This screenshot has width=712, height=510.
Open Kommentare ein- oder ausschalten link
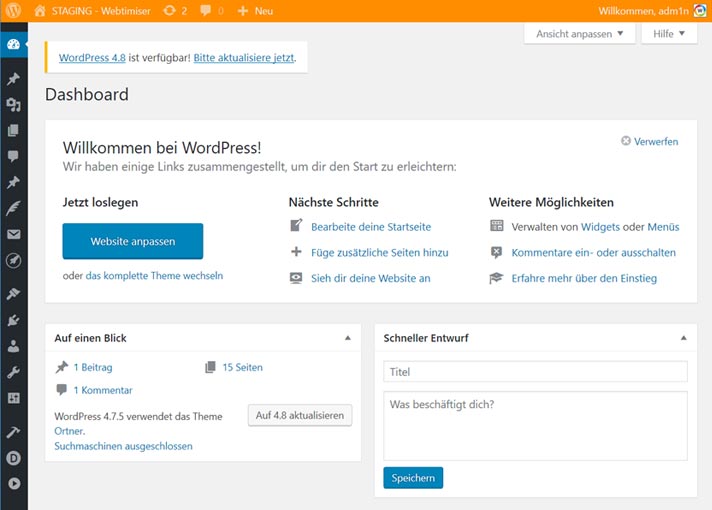pos(593,253)
